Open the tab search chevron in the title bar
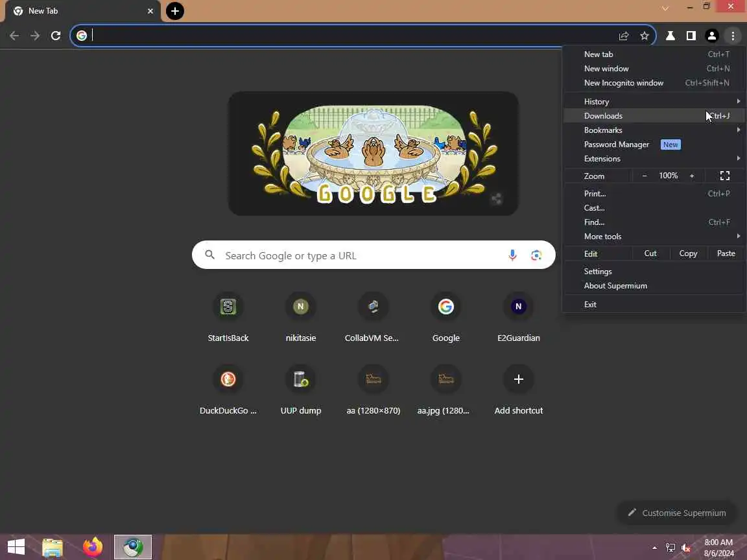This screenshot has height=560, width=747. coord(665,8)
